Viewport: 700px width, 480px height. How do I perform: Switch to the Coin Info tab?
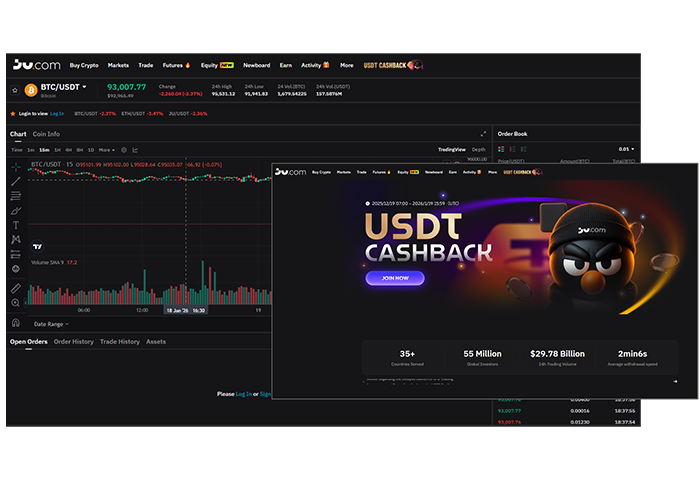[x=46, y=134]
